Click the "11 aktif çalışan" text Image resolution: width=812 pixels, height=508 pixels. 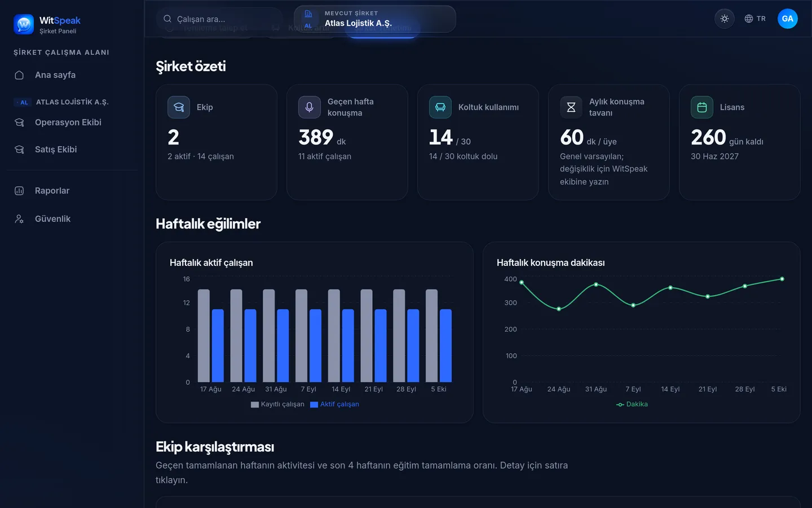coord(325,156)
